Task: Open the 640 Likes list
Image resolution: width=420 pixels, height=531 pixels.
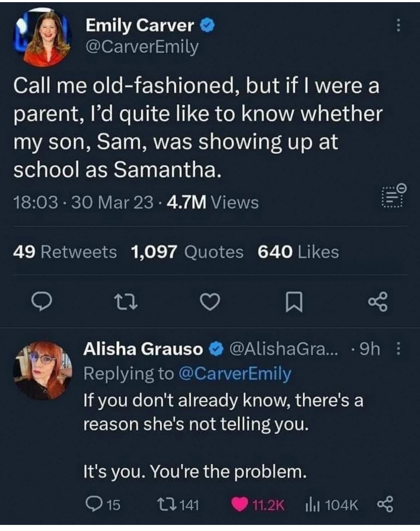Action: click(298, 252)
